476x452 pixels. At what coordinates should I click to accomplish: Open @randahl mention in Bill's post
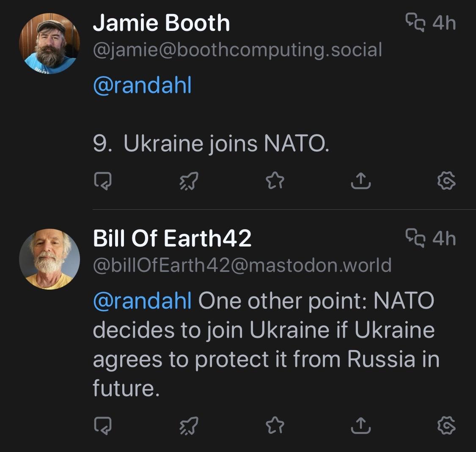(142, 301)
